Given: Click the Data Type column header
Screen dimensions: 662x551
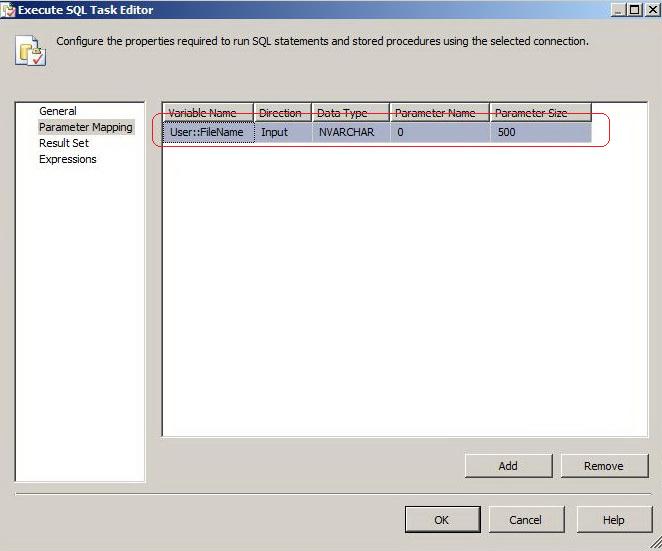Looking at the screenshot, I should [x=350, y=113].
